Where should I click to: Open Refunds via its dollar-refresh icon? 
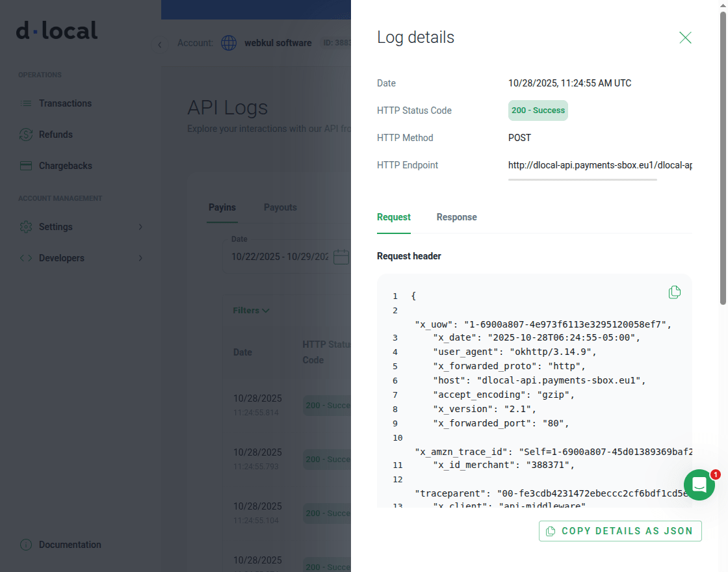pyautogui.click(x=26, y=135)
